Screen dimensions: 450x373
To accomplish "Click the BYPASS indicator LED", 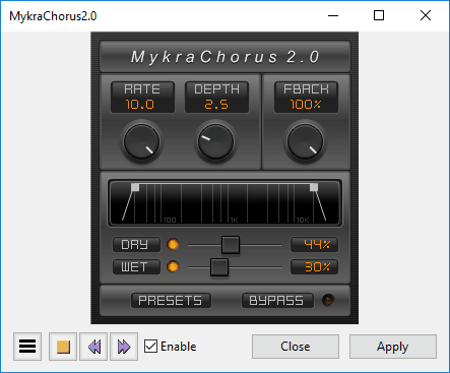I will tap(328, 300).
